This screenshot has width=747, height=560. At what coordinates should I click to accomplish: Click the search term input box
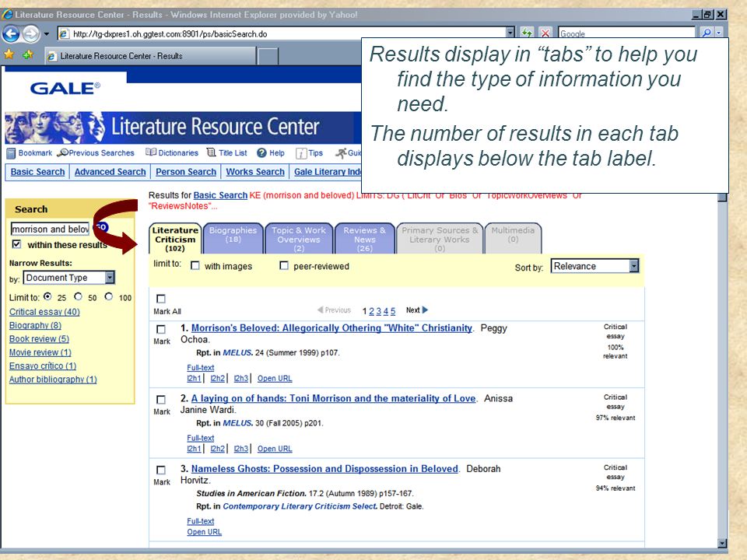point(50,229)
